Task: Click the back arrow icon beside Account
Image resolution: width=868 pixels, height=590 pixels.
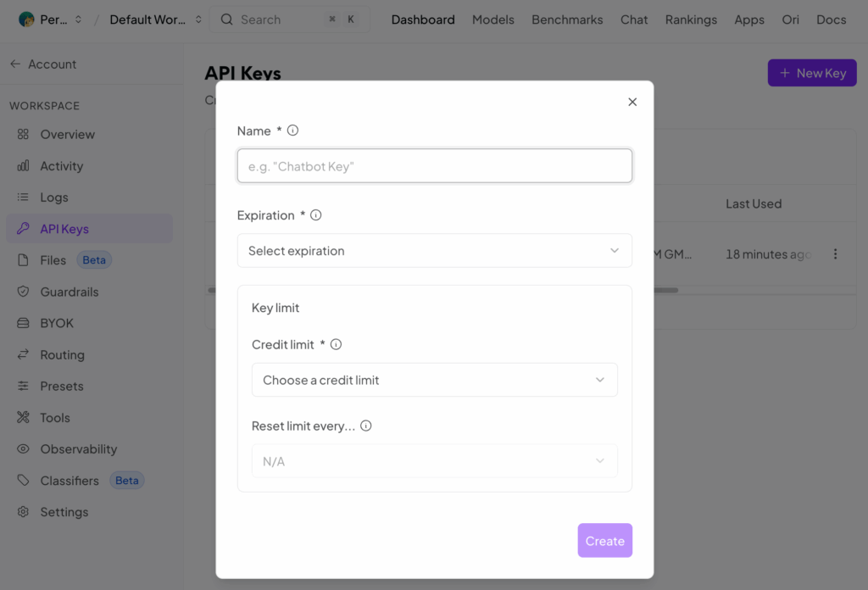Action: tap(15, 64)
